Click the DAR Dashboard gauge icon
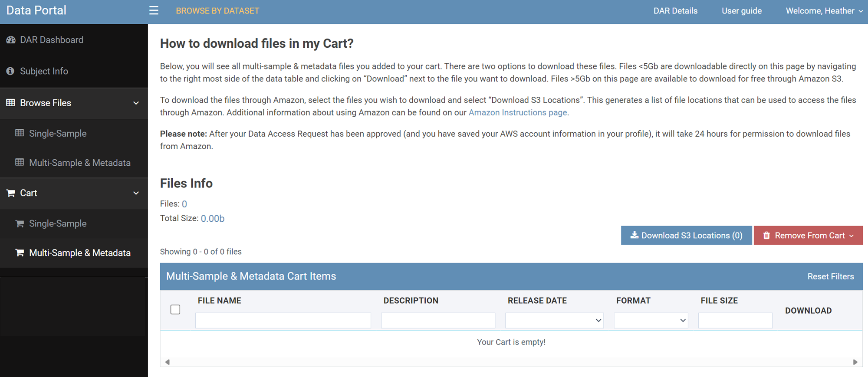 coord(11,40)
